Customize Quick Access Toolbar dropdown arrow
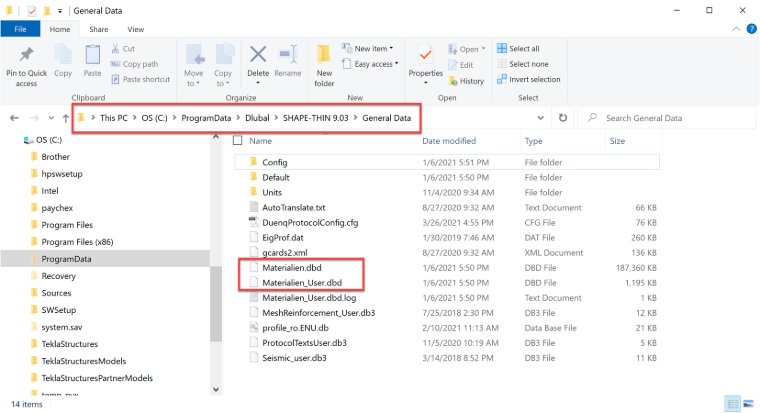The width and height of the screenshot is (760, 413). coord(60,11)
